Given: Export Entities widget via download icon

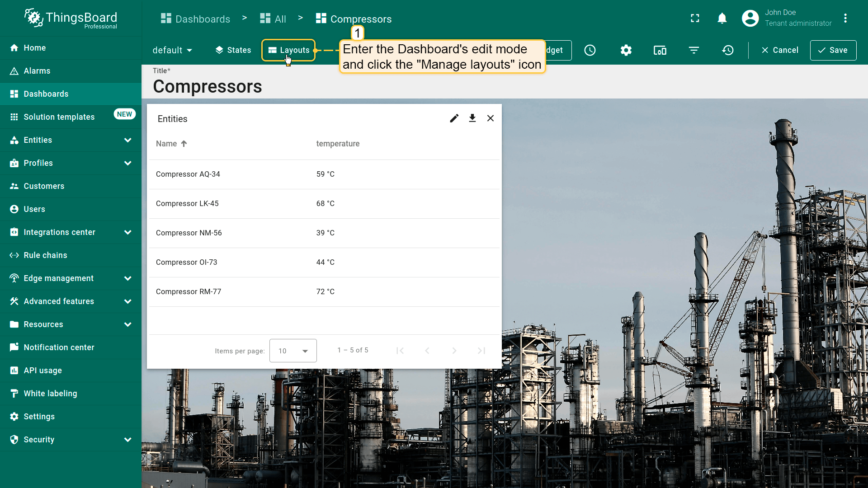Looking at the screenshot, I should coord(472,118).
